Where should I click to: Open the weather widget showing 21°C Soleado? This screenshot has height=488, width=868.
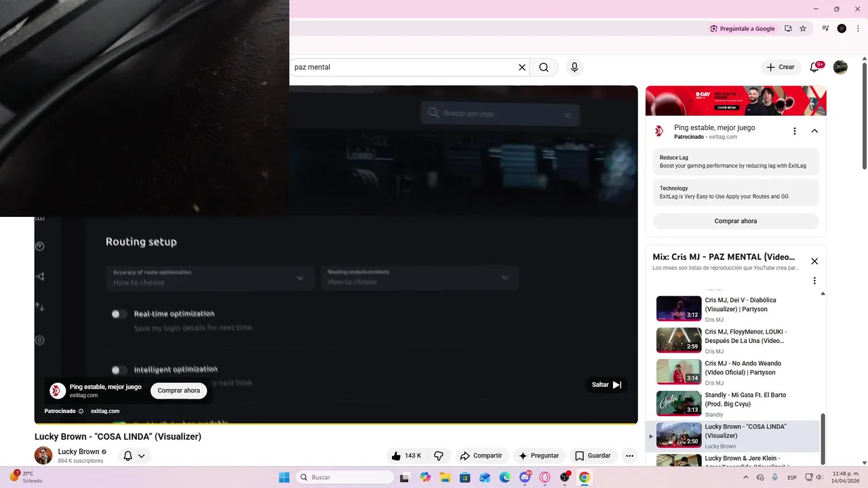point(27,477)
